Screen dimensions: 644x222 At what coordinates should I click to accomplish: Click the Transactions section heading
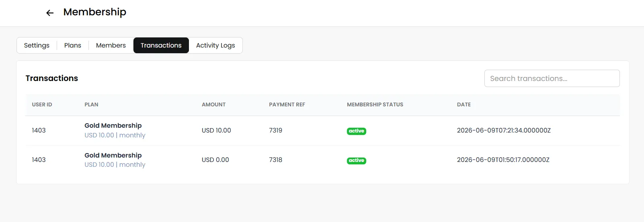pos(52,78)
